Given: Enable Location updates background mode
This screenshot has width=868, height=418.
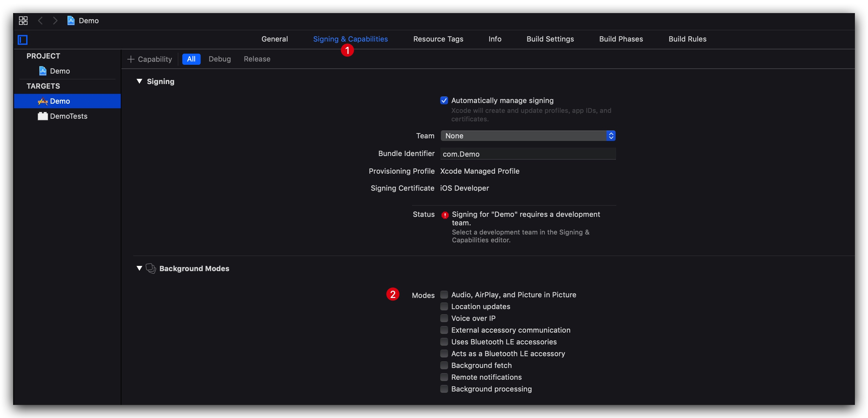Looking at the screenshot, I should [444, 306].
